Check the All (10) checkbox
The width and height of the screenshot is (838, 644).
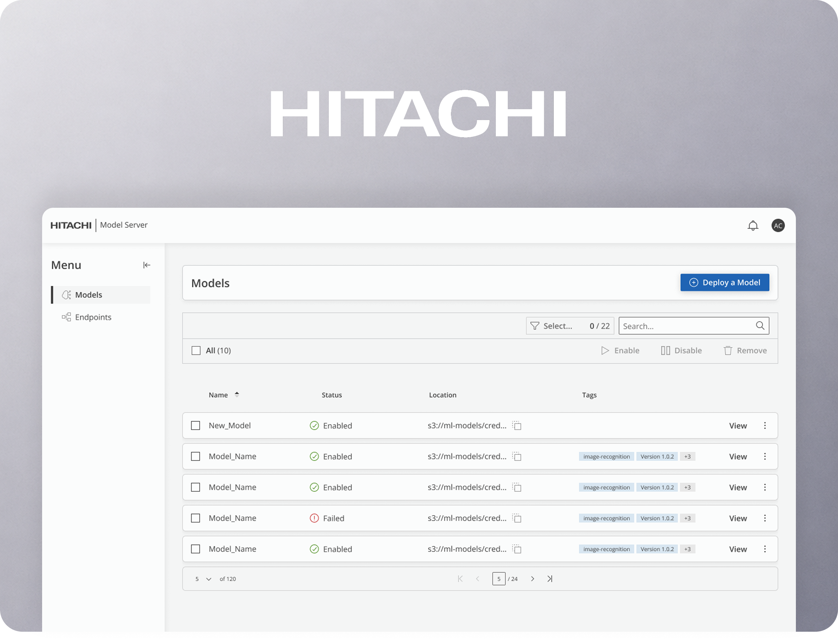point(196,350)
